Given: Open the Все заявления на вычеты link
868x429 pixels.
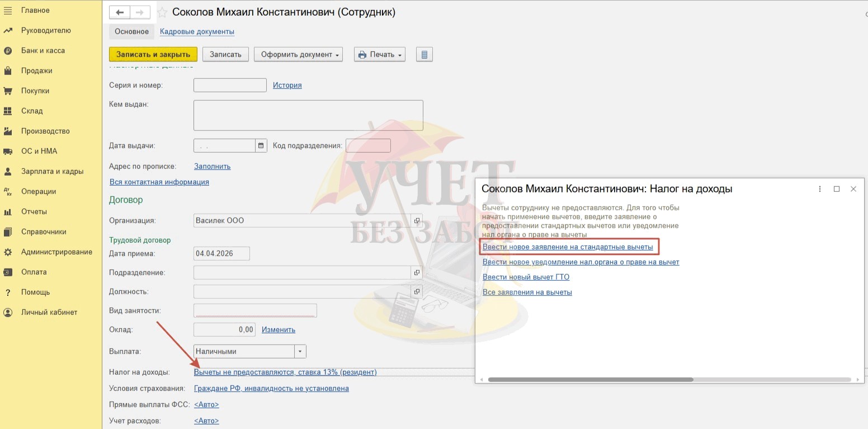Looking at the screenshot, I should [x=527, y=292].
